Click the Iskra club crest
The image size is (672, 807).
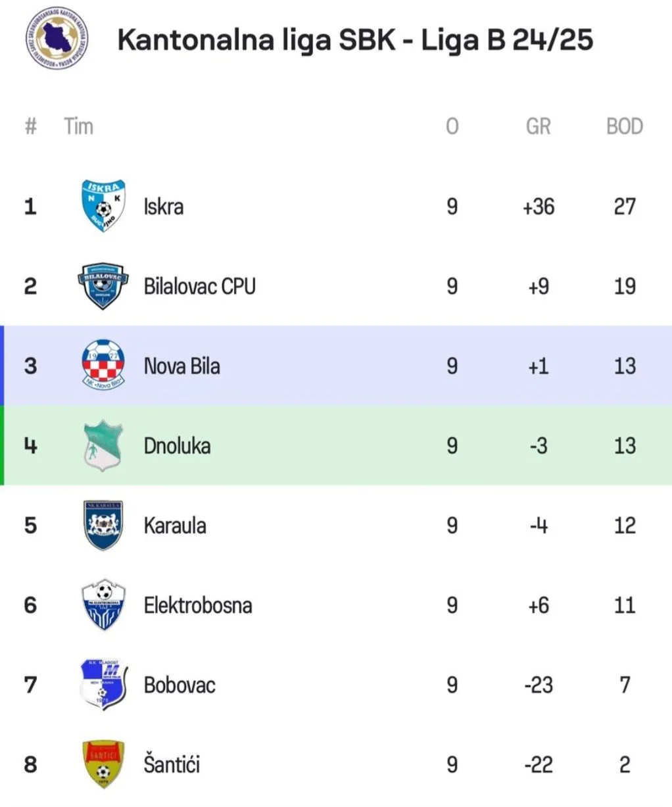pos(103,207)
